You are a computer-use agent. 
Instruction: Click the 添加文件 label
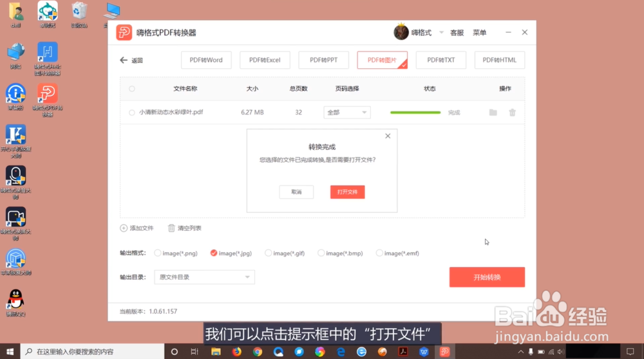coord(142,228)
